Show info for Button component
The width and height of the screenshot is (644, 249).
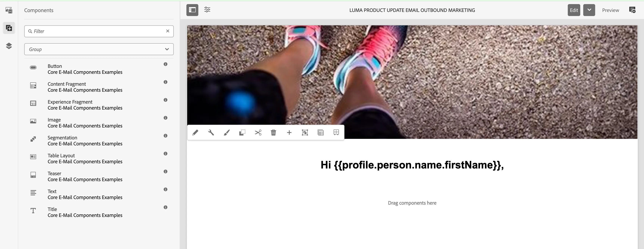coord(166,64)
